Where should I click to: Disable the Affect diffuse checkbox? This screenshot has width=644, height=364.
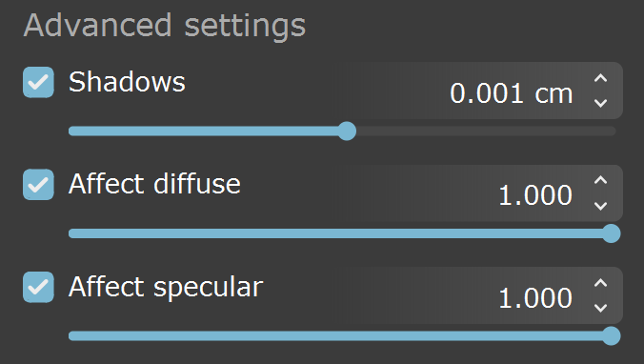(38, 185)
